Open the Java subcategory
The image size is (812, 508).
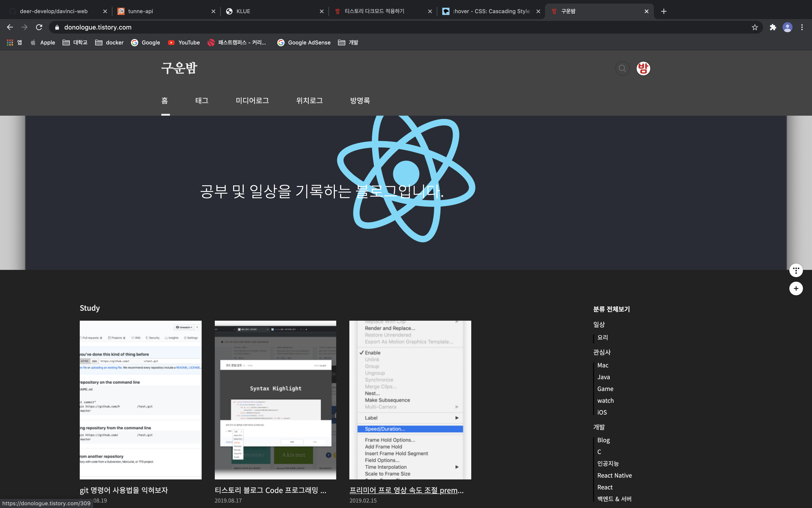tap(604, 377)
